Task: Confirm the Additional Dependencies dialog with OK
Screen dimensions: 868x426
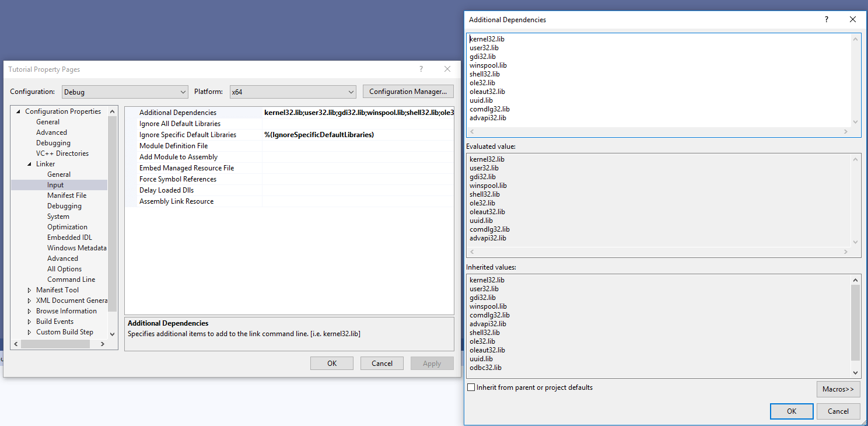Action: click(x=792, y=411)
